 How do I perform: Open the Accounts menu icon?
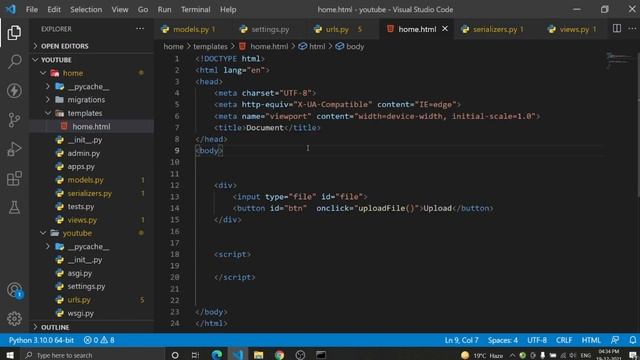point(14,290)
